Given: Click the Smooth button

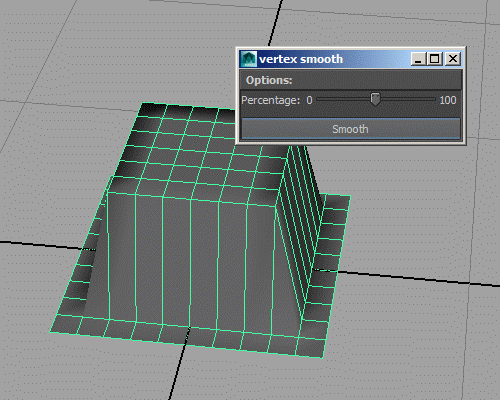Looking at the screenshot, I should tap(351, 129).
